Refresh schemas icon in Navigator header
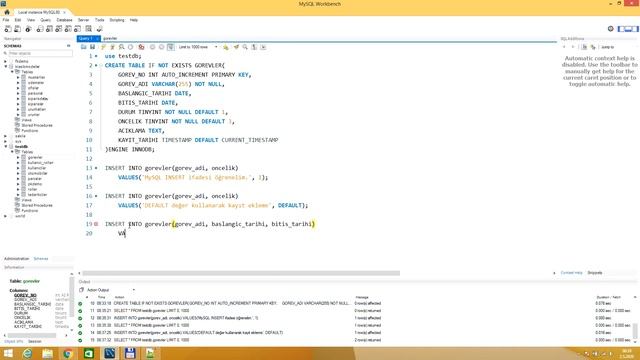Image resolution: width=640 pixels, height=360 pixels. tap(69, 46)
